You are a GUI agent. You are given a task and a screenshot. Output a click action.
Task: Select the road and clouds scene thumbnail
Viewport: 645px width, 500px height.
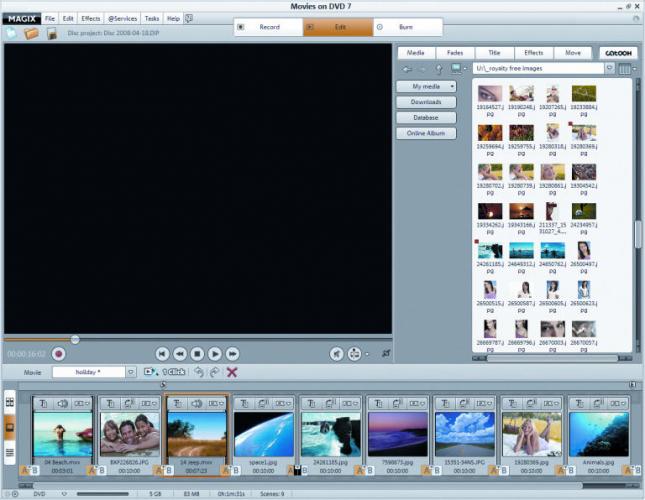(465, 435)
